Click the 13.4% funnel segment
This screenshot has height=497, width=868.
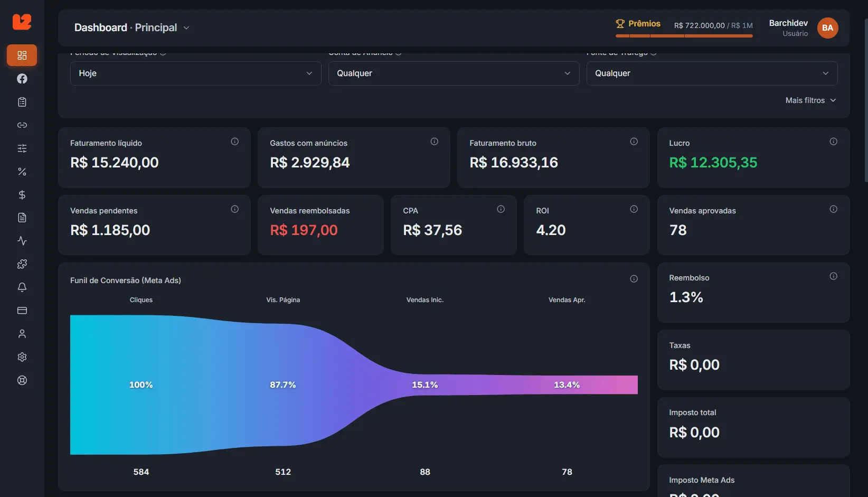click(x=567, y=385)
